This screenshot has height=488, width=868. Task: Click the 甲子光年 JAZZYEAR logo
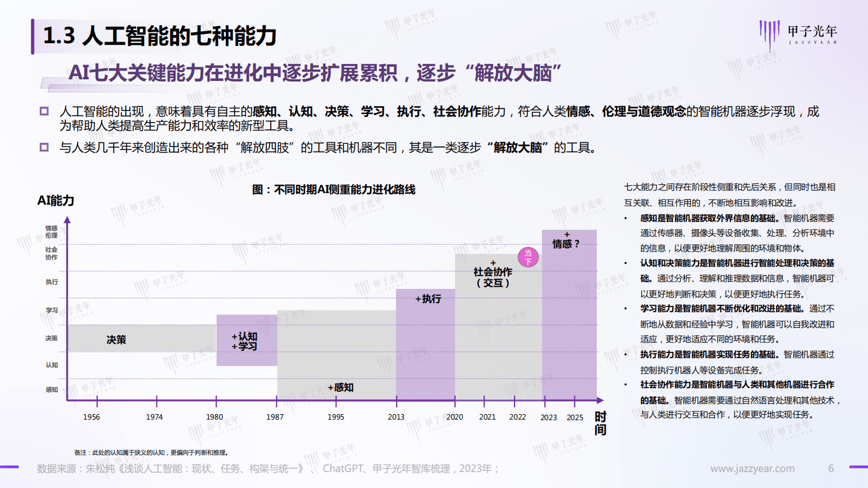(798, 36)
